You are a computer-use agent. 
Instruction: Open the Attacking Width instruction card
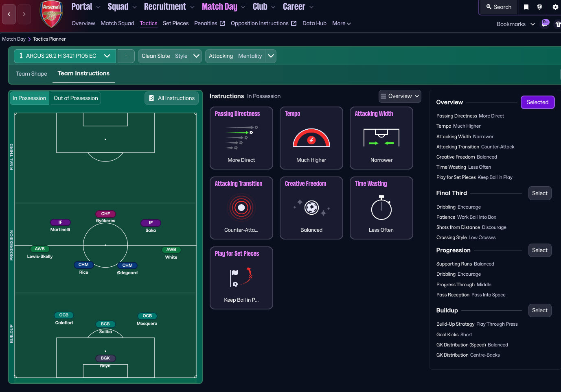pos(381,138)
